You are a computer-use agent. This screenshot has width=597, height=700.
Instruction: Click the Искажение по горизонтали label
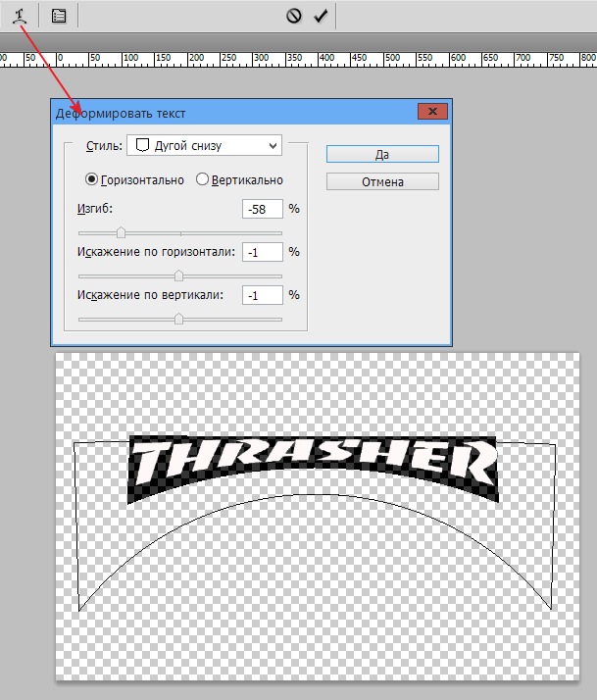click(156, 252)
